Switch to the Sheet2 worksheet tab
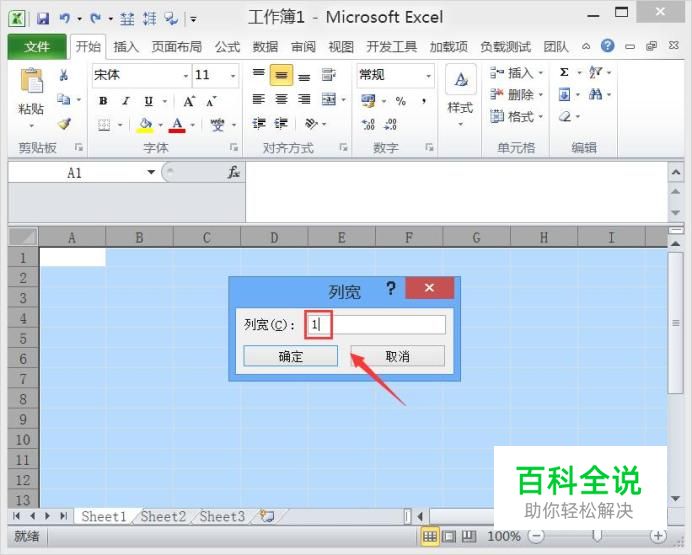Image resolution: width=692 pixels, height=555 pixels. coord(163,516)
